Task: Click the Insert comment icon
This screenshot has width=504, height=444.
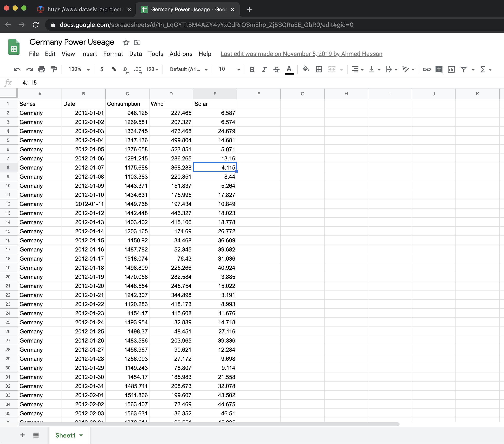Action: coord(439,69)
